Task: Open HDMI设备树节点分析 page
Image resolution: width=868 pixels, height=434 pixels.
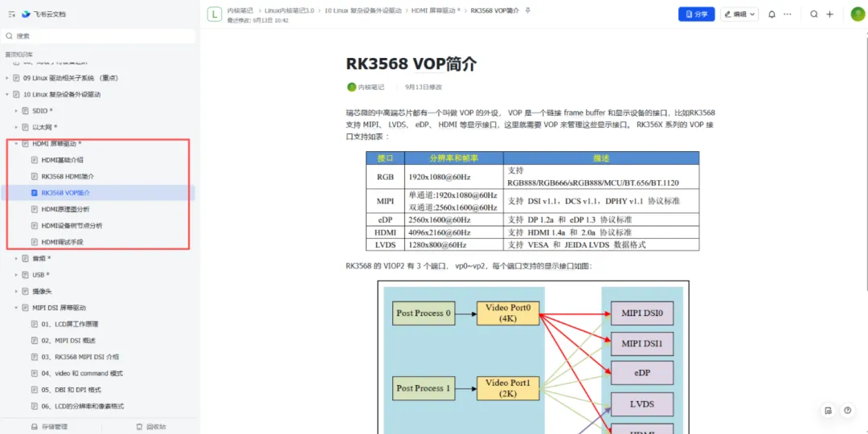Action: point(72,226)
